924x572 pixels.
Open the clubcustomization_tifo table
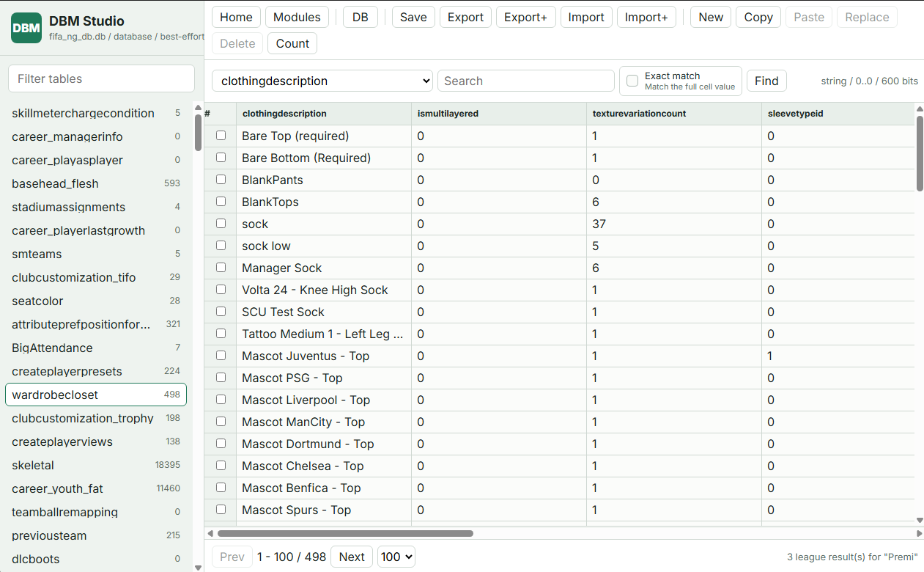[96, 277]
